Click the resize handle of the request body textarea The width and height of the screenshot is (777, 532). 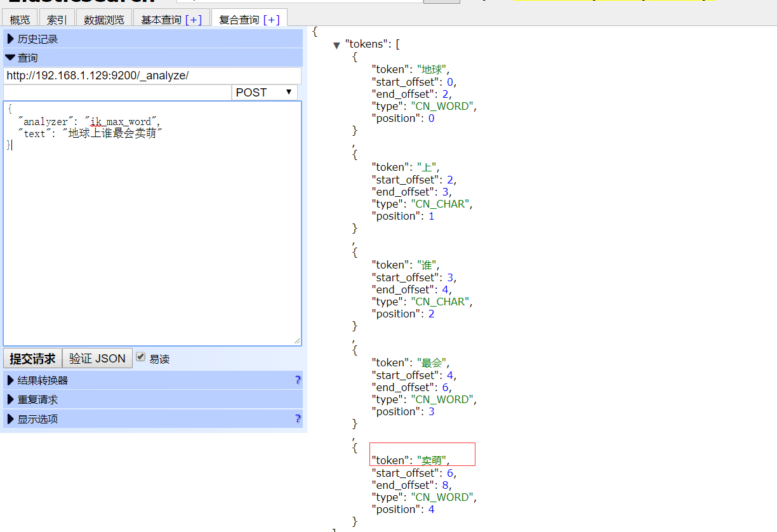coord(297,342)
